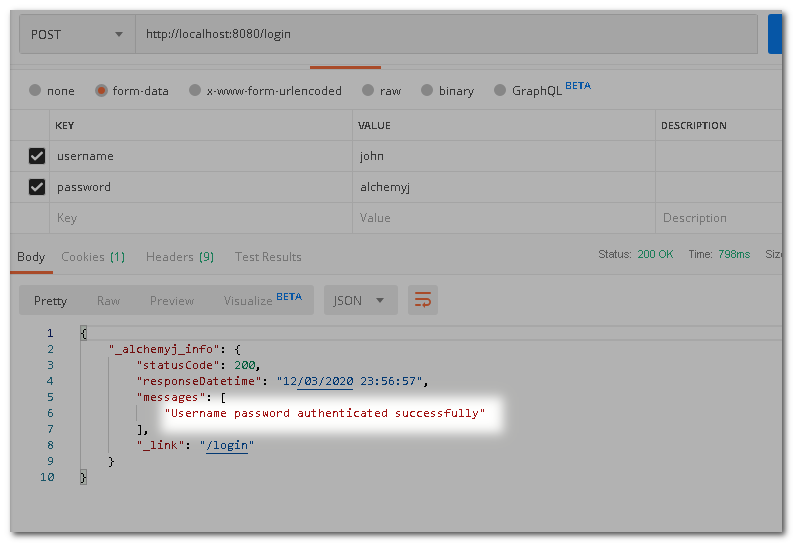Click the username key cell

(x=201, y=156)
